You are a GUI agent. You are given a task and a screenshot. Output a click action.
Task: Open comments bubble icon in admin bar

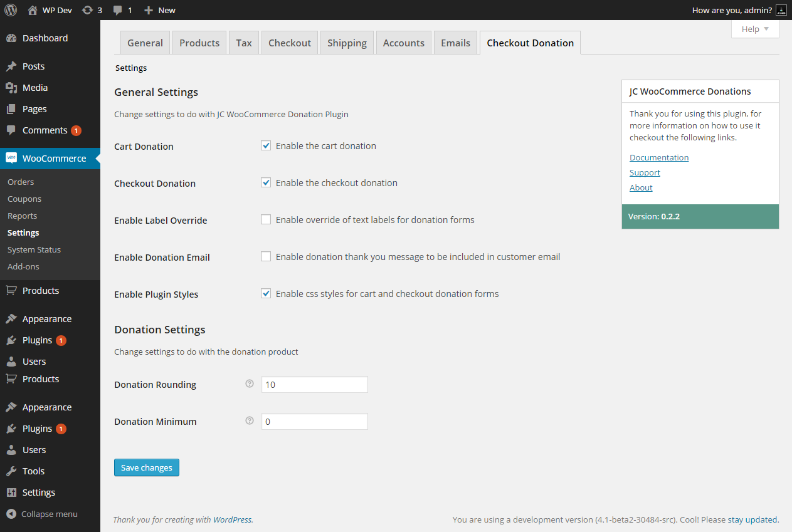118,11
